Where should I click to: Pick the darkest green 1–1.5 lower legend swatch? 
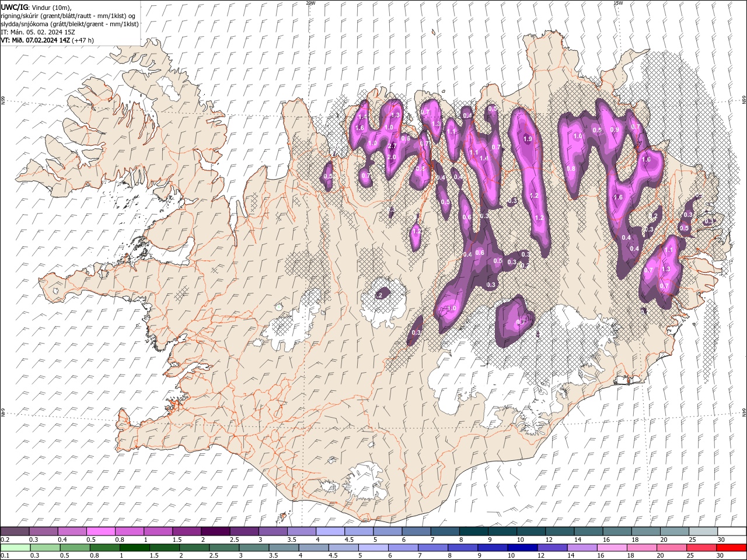coord(135,548)
